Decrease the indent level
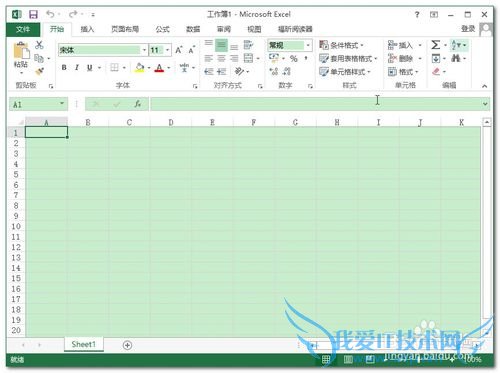The height and width of the screenshot is (373, 500). (209, 71)
